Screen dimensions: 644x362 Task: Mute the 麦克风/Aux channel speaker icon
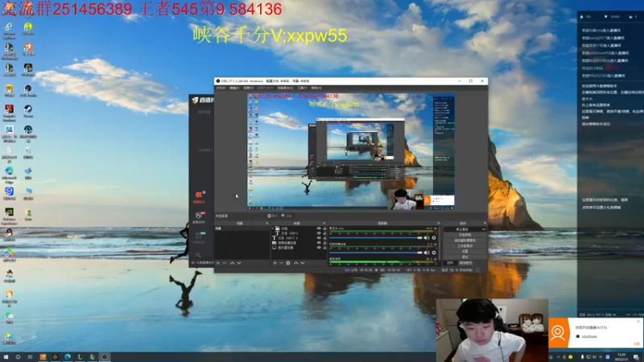point(427,237)
